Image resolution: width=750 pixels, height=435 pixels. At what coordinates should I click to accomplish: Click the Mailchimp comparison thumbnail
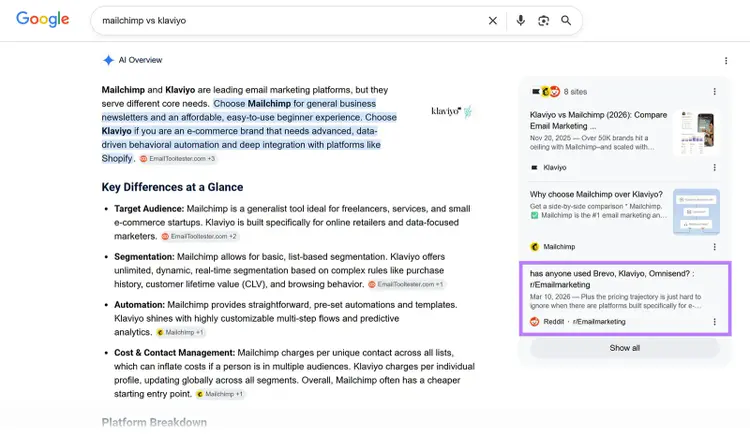click(696, 212)
